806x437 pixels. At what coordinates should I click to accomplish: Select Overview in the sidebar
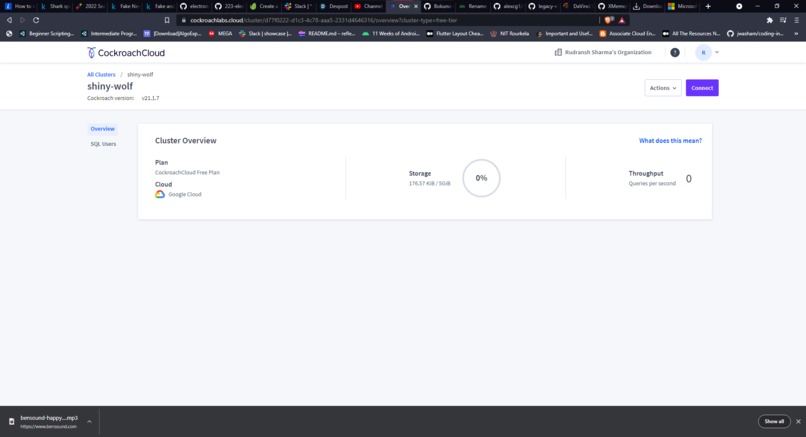(x=103, y=129)
